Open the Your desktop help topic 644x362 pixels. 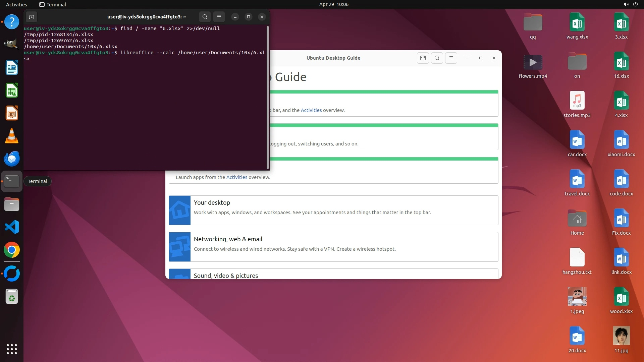[x=212, y=203]
